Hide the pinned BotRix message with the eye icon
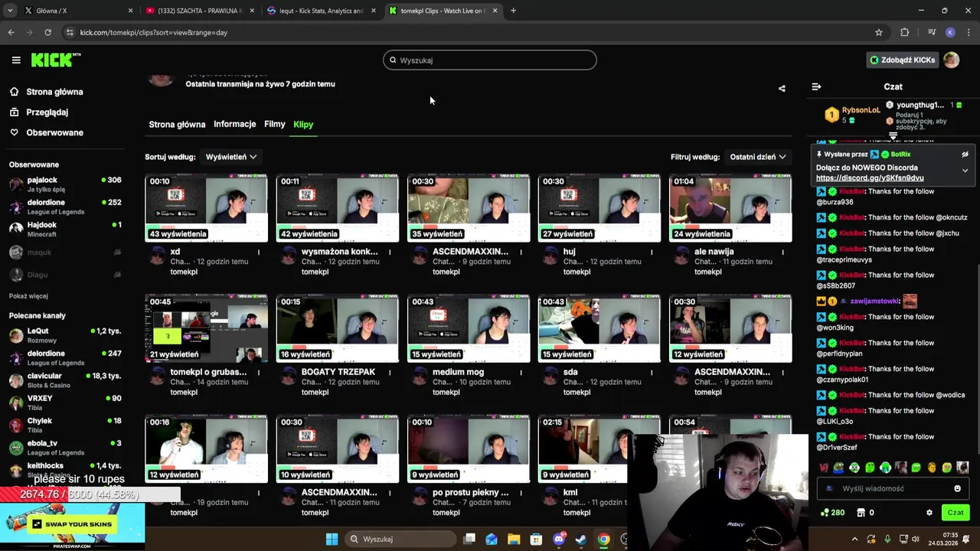The height and width of the screenshot is (551, 980). pyautogui.click(x=965, y=155)
